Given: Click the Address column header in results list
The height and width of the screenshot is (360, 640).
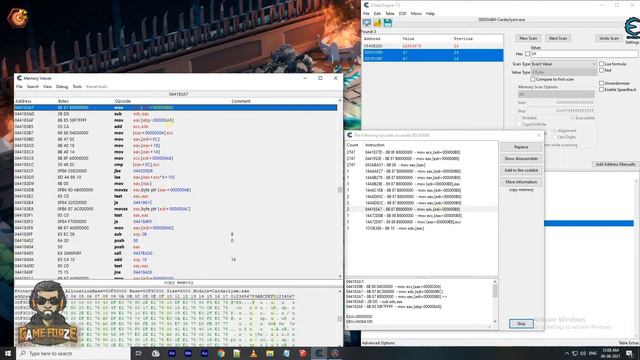Looking at the screenshot, I should (x=372, y=38).
